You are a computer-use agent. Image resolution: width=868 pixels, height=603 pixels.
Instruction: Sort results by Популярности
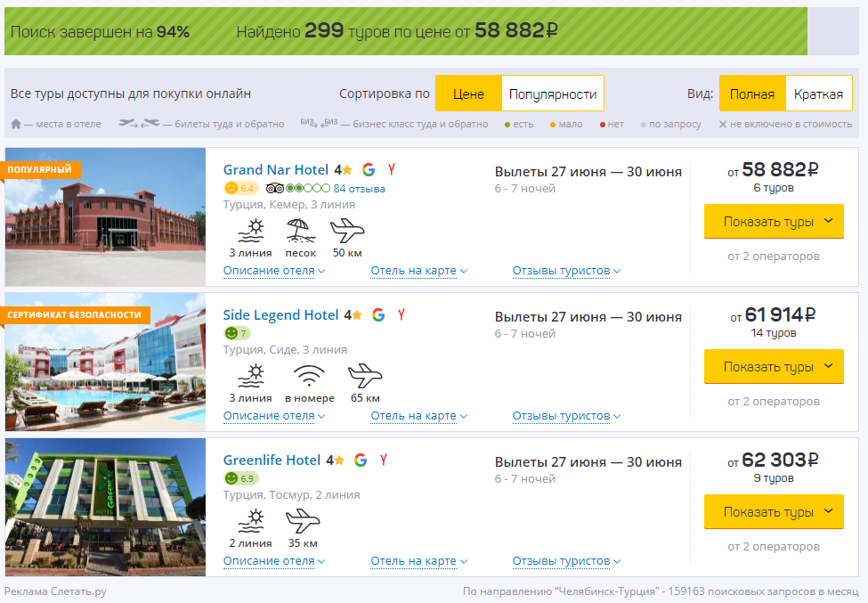tap(553, 94)
